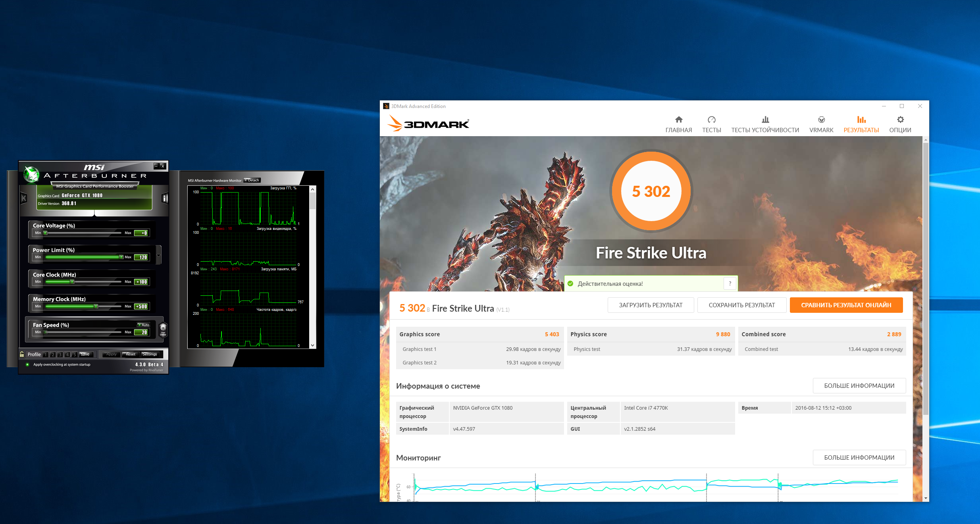Open the fan User Define gear icon
The width and height of the screenshot is (980, 524).
(x=163, y=329)
